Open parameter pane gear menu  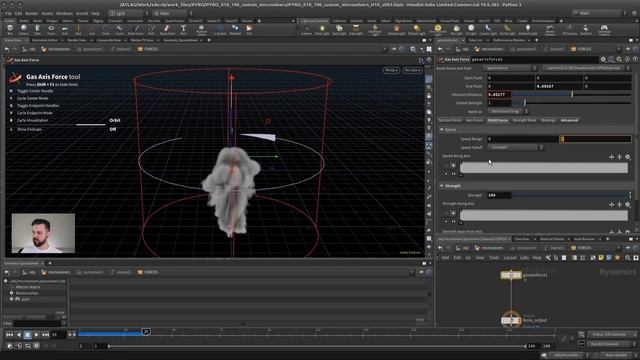coord(603,60)
